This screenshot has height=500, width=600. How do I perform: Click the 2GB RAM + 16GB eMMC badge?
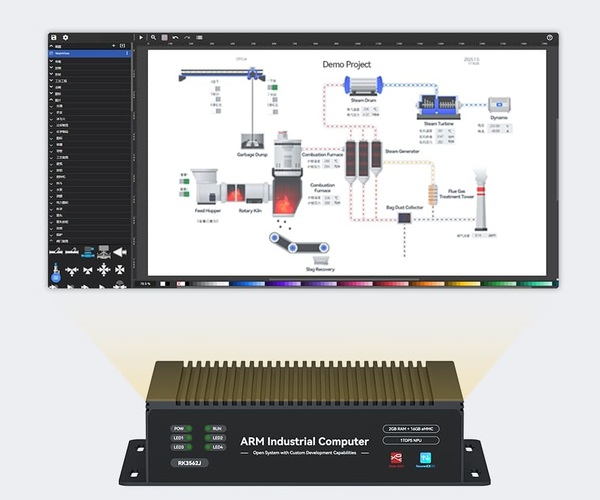tap(411, 429)
